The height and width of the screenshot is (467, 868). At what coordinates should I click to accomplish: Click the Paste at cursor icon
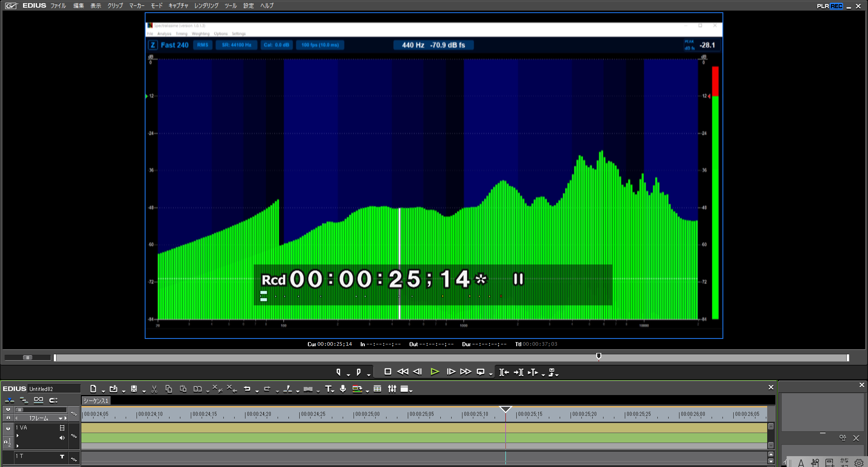tap(183, 389)
